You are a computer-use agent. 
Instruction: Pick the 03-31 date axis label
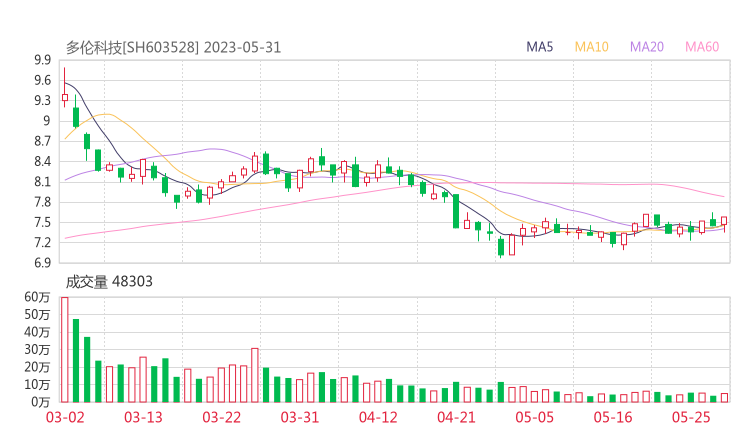[x=300, y=417]
